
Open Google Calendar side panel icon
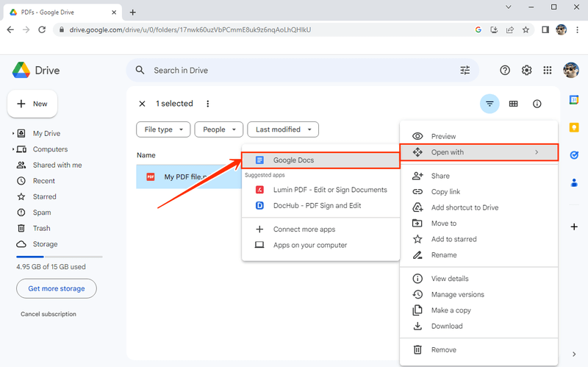(x=574, y=100)
